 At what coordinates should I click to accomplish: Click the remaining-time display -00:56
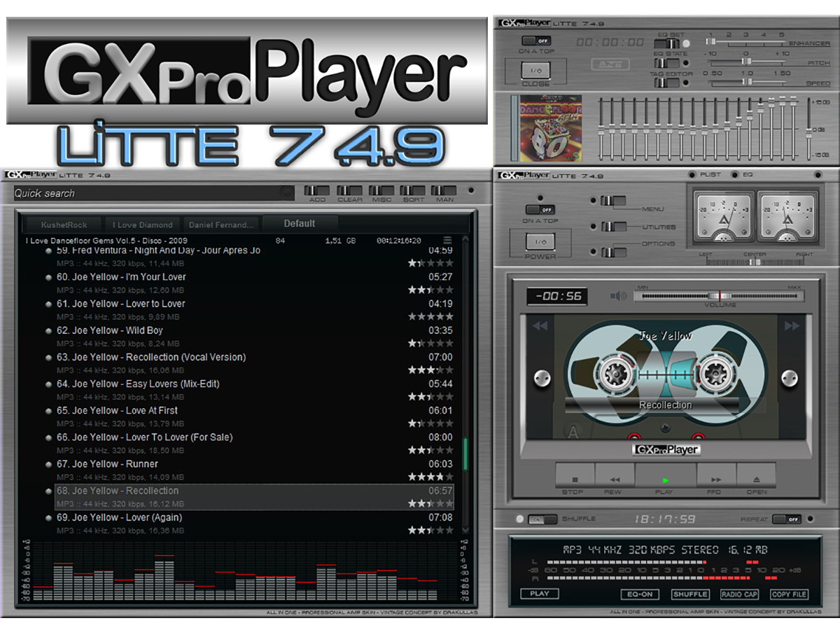pos(557,296)
